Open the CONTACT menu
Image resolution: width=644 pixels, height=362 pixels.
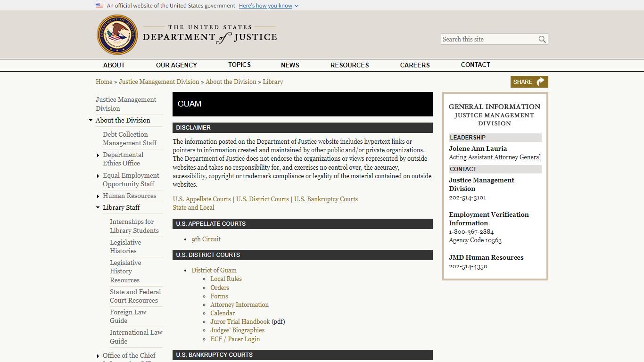pos(475,65)
